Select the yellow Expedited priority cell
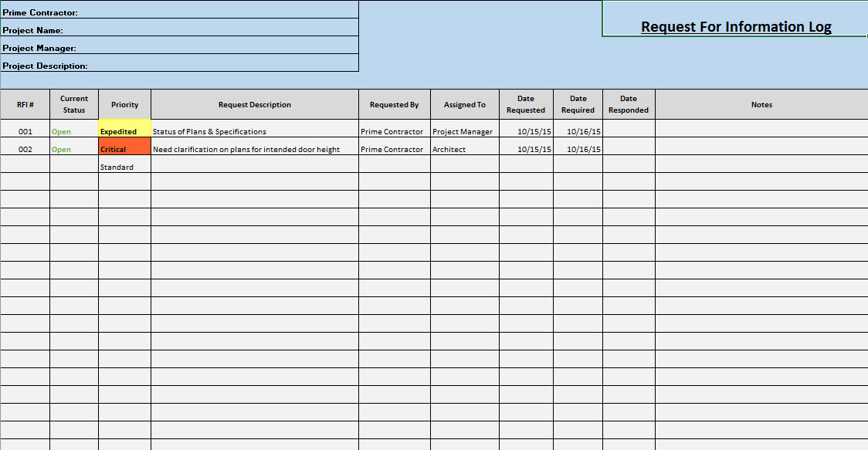The image size is (868, 450). pyautogui.click(x=124, y=128)
